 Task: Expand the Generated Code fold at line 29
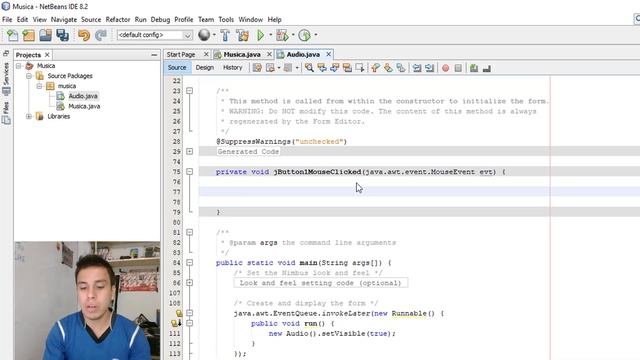click(189, 151)
